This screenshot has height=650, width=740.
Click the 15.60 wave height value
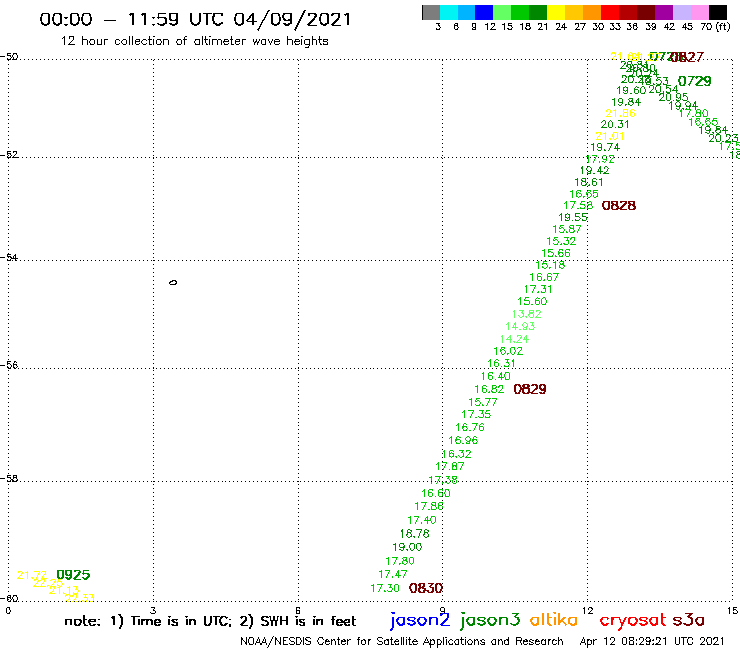pyautogui.click(x=532, y=301)
